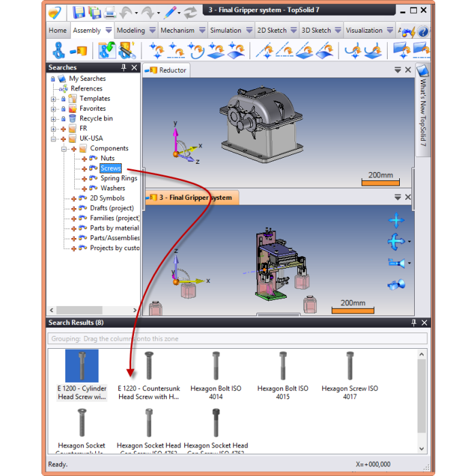Open the Redo history dropdown arrow
The image size is (476, 476).
click(x=158, y=13)
